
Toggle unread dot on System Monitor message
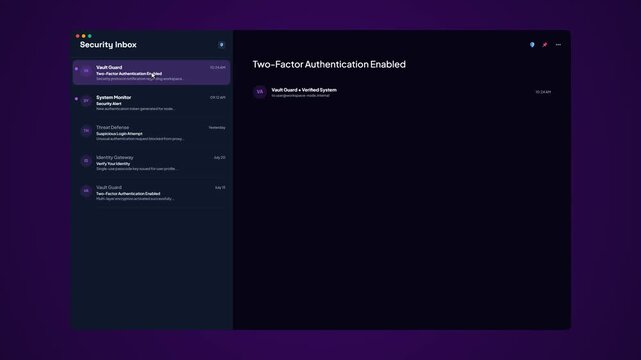[x=76, y=99]
